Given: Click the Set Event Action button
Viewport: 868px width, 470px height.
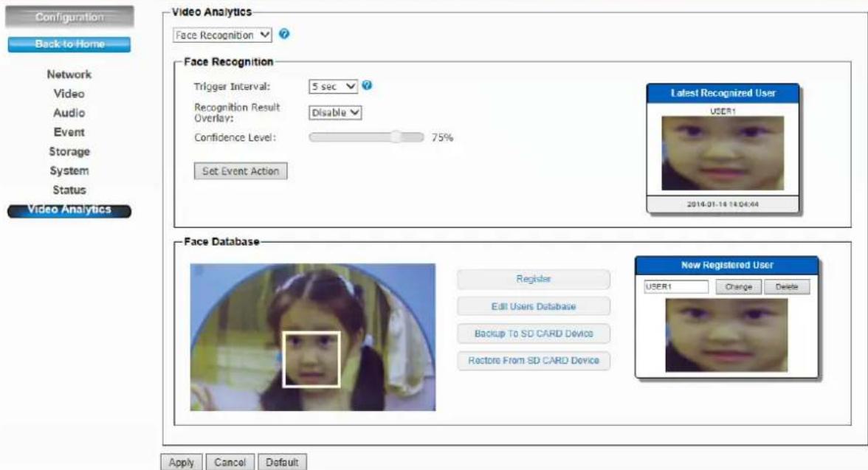Looking at the screenshot, I should coord(241,171).
